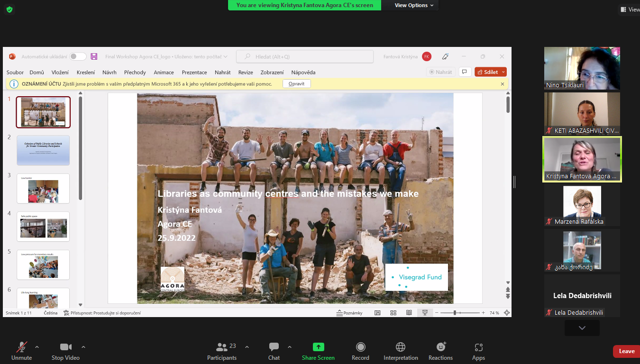640x364 pixels.
Task: Expand chat options arrow
Action: (x=290, y=347)
